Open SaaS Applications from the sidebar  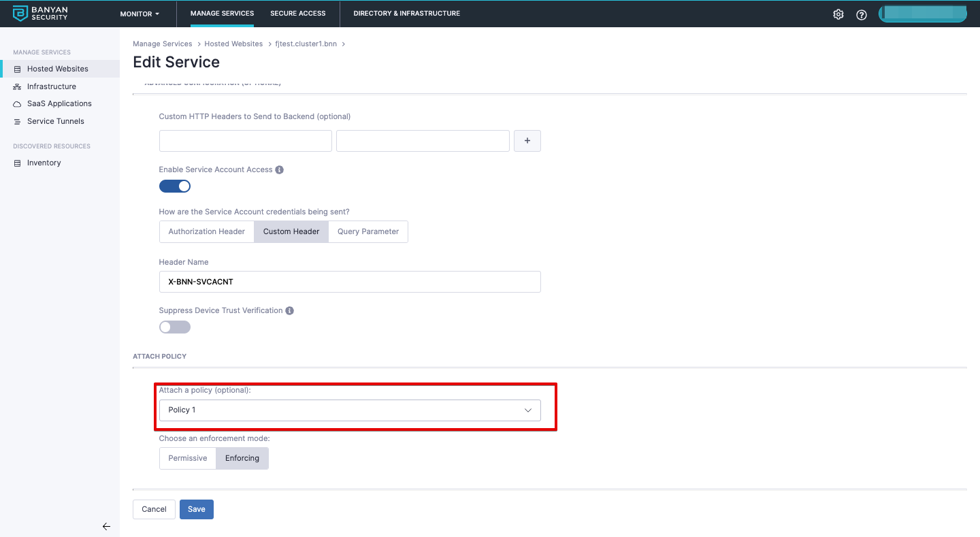point(59,103)
